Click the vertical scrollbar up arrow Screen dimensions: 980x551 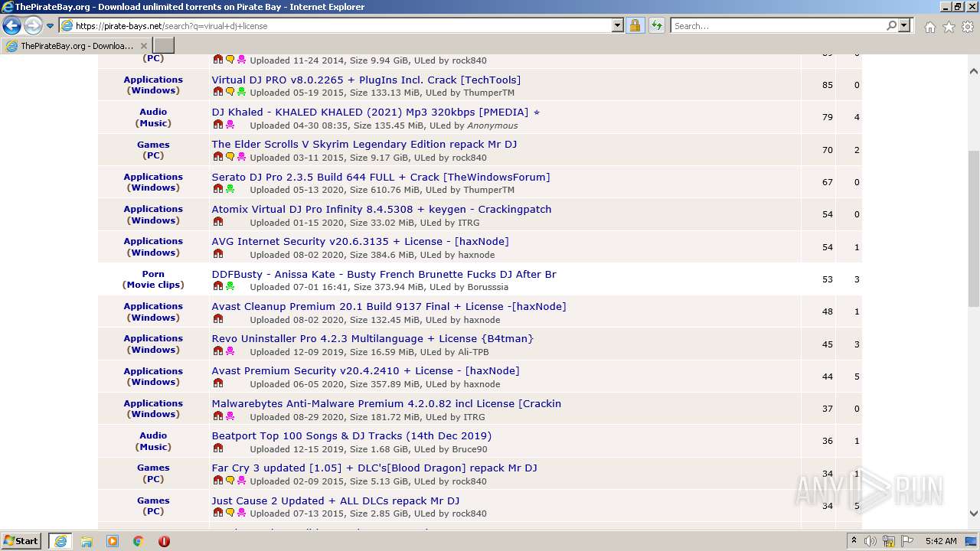974,71
